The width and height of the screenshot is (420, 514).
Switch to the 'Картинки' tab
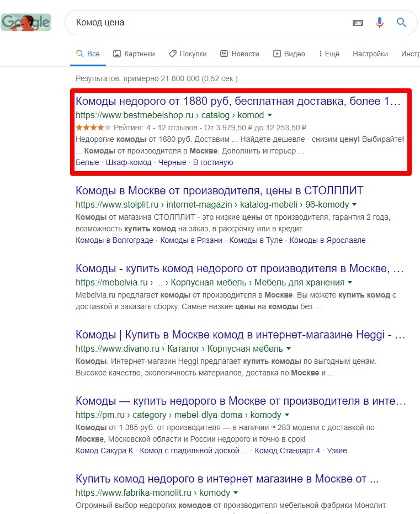[x=134, y=54]
